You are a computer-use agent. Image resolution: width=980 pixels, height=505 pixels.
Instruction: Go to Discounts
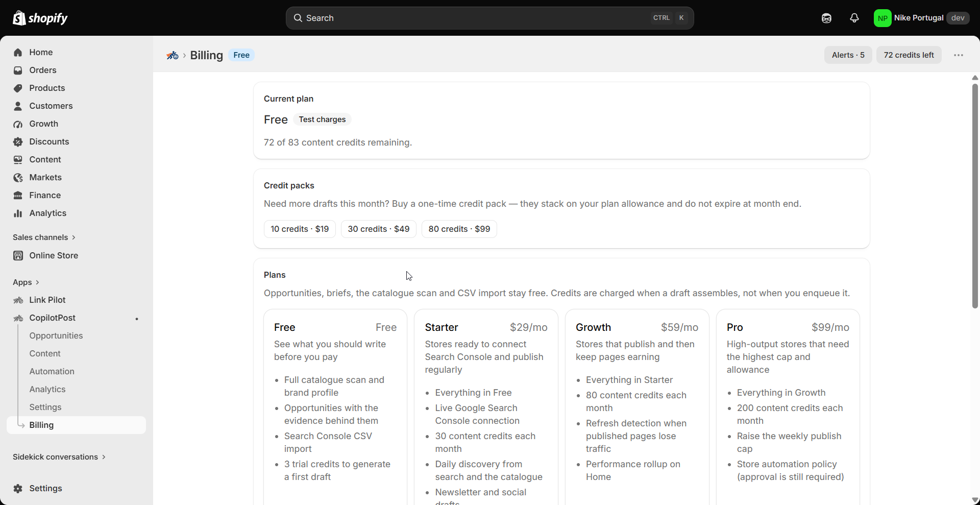(76, 142)
